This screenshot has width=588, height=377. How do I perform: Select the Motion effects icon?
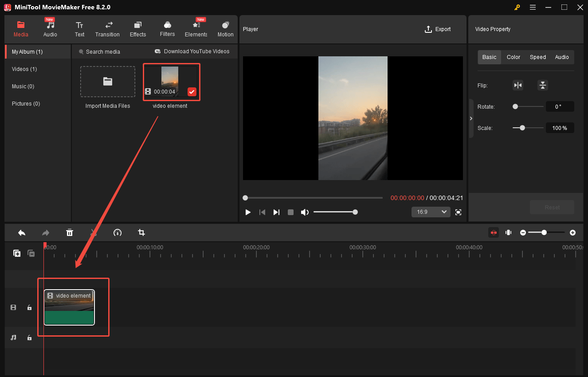[x=225, y=28]
